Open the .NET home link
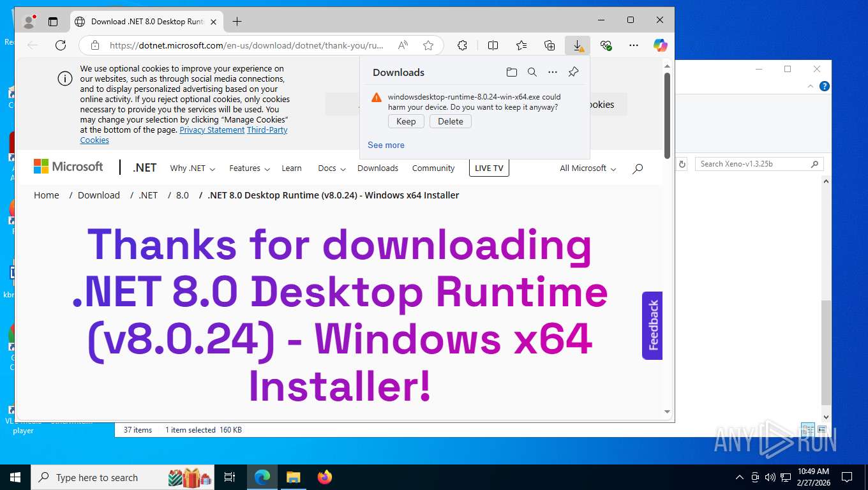Screen dimensions: 868x490 pyautogui.click(x=144, y=168)
